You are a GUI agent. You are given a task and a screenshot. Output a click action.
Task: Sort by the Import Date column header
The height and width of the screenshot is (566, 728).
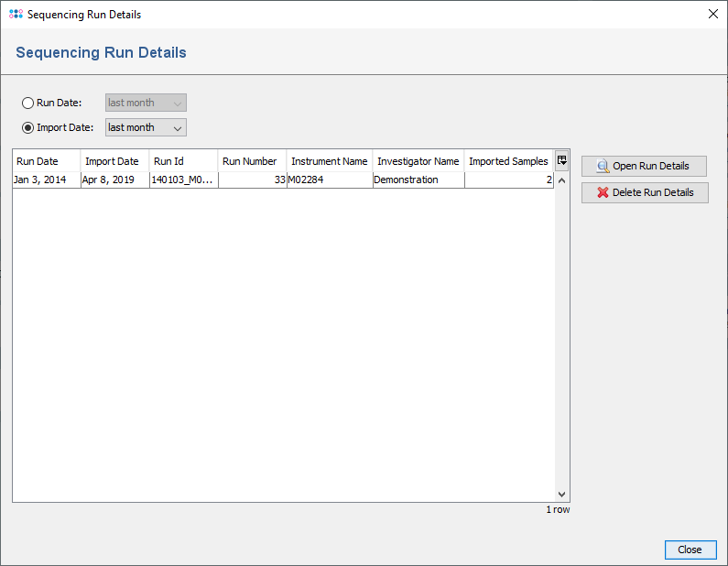114,161
